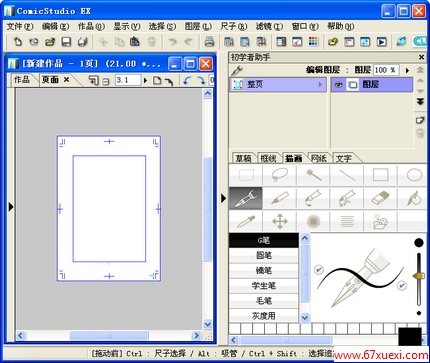Image resolution: width=430 pixels, height=363 pixels.
Task: Select the pen tool in the tool grid
Action: [x=246, y=198]
